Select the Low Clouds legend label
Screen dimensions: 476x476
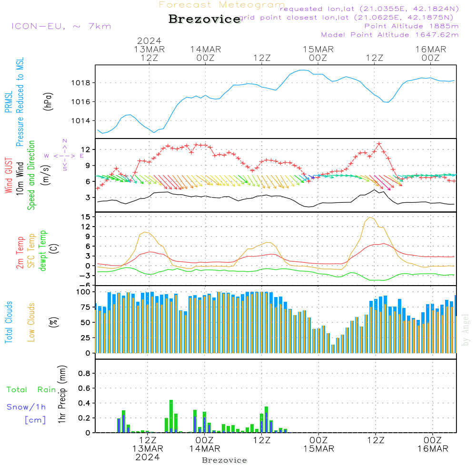click(31, 322)
